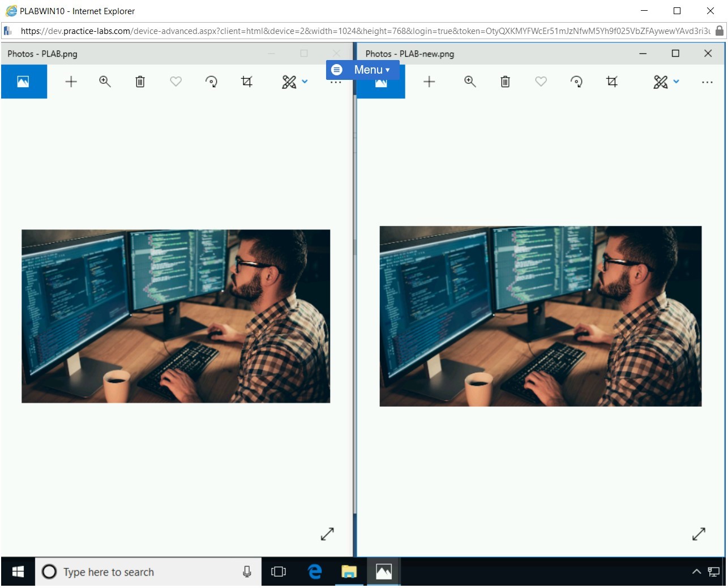Expand the Edit & Create dropdown in PLAB.png window

[294, 82]
